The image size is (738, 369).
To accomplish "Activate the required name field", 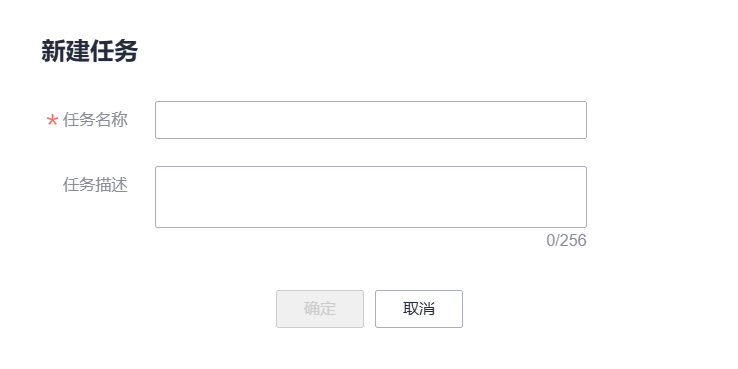I will 371,120.
